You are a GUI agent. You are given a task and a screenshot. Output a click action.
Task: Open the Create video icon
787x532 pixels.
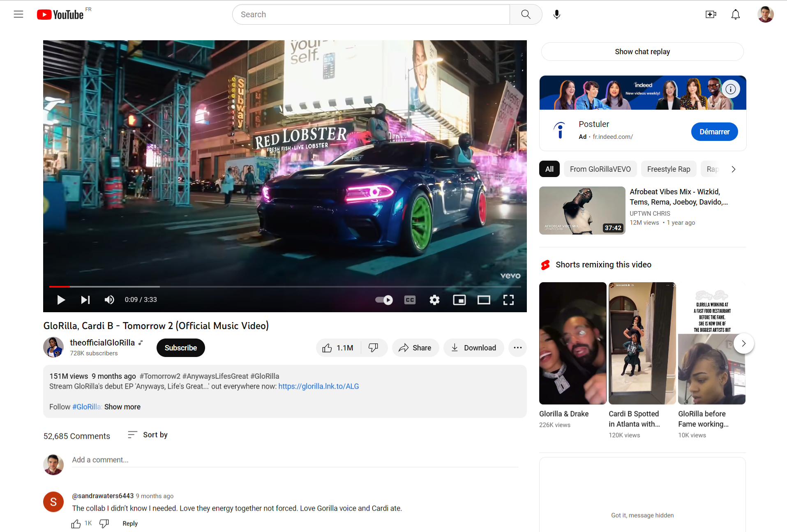711,14
